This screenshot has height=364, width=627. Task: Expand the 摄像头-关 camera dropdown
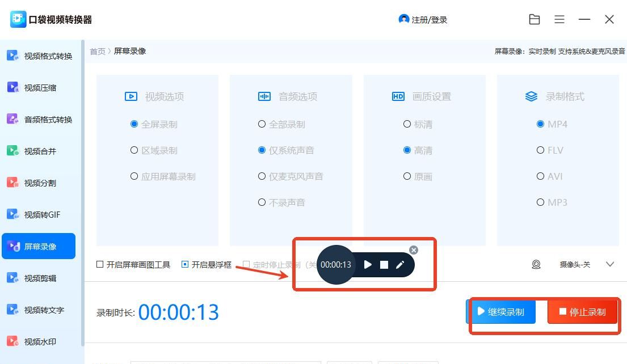pyautogui.click(x=611, y=264)
